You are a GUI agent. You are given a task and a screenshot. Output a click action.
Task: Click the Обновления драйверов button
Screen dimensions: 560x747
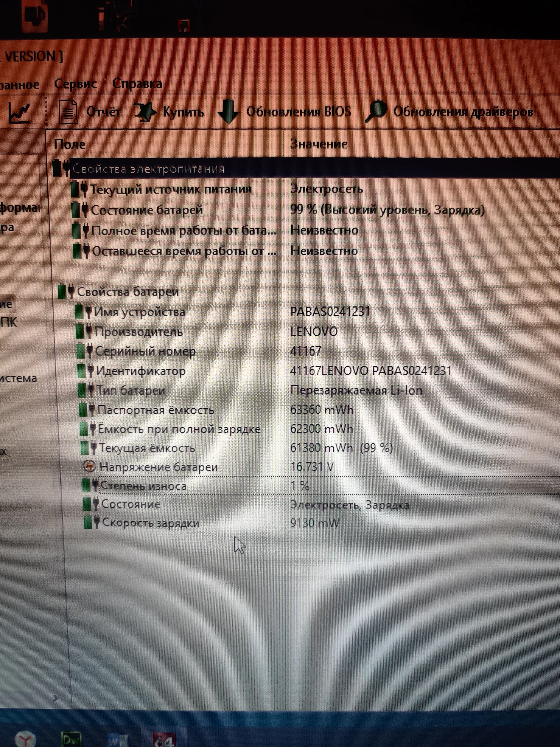[463, 112]
